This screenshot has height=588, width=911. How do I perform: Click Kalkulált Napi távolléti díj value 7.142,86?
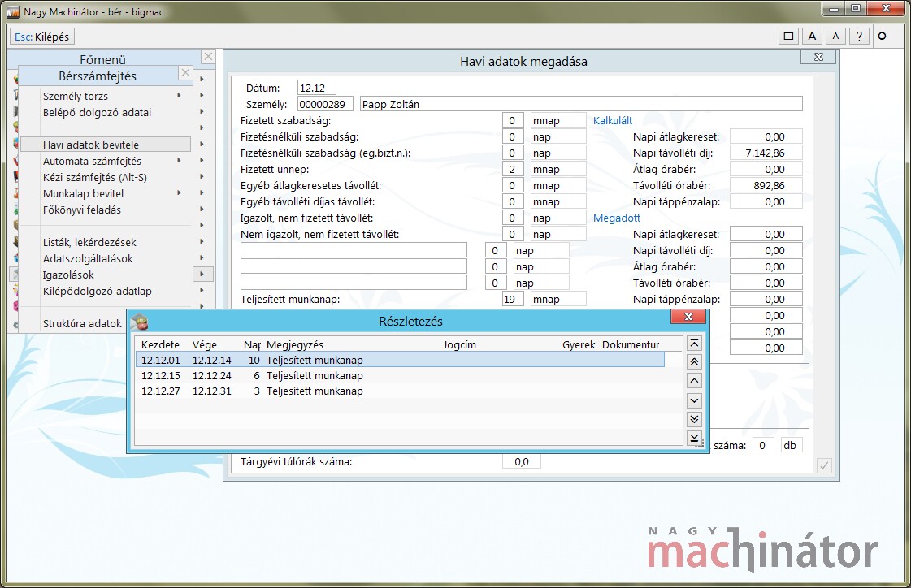click(x=766, y=153)
